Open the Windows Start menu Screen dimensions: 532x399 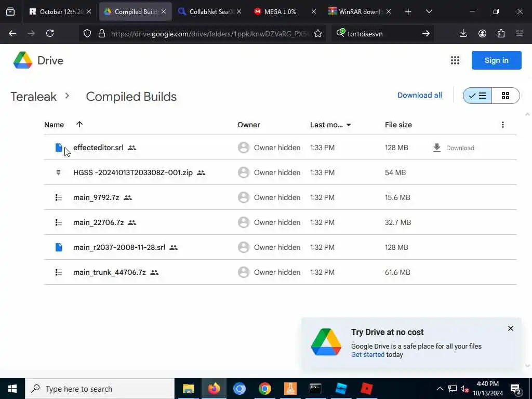point(12,389)
